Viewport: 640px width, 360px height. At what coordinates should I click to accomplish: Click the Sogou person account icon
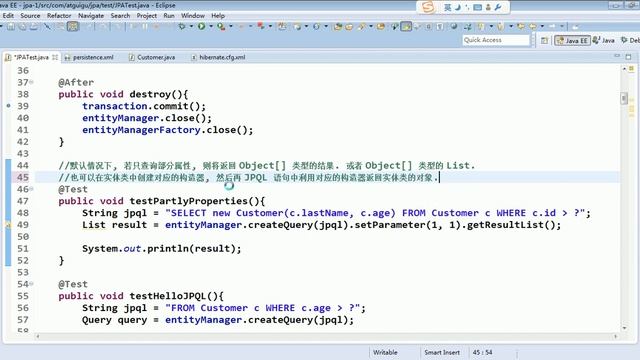coord(488,7)
